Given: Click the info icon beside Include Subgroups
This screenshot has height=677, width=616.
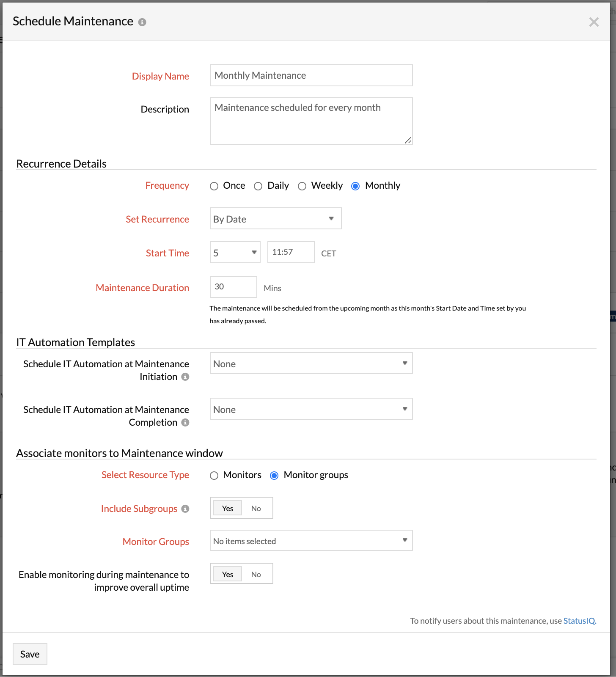Looking at the screenshot, I should coord(185,509).
